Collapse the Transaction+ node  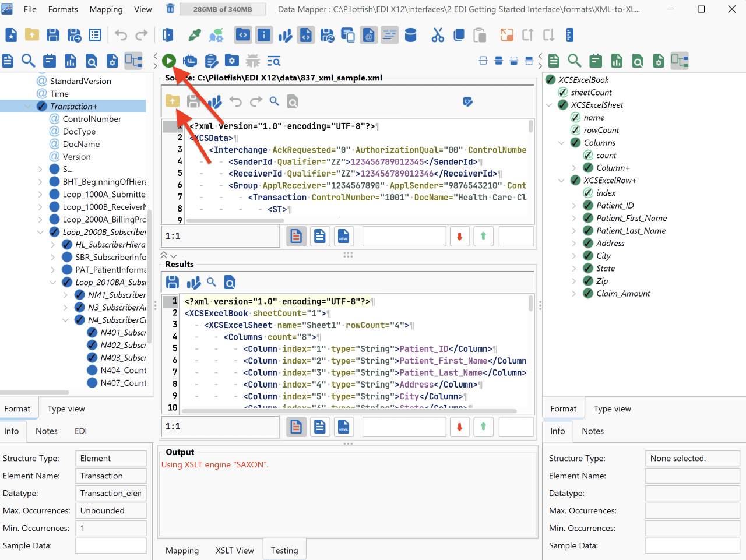point(27,106)
